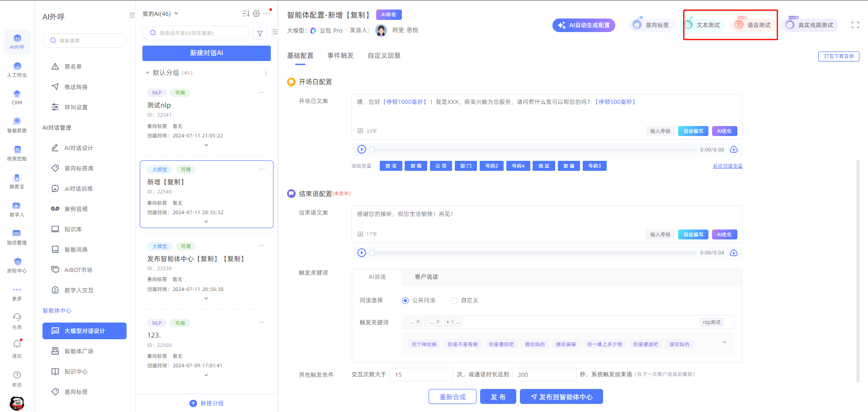Screen dimensions: 868x412
Task: Switch to the 自定义回复 tab
Action: click(384, 56)
